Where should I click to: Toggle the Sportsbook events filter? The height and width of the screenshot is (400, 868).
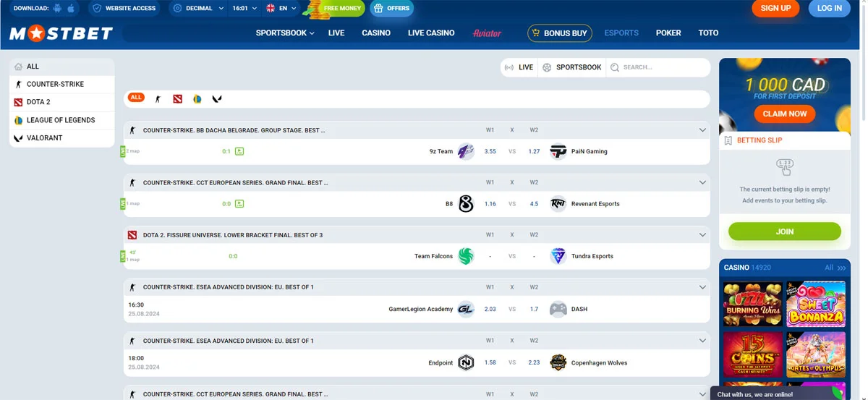[572, 67]
